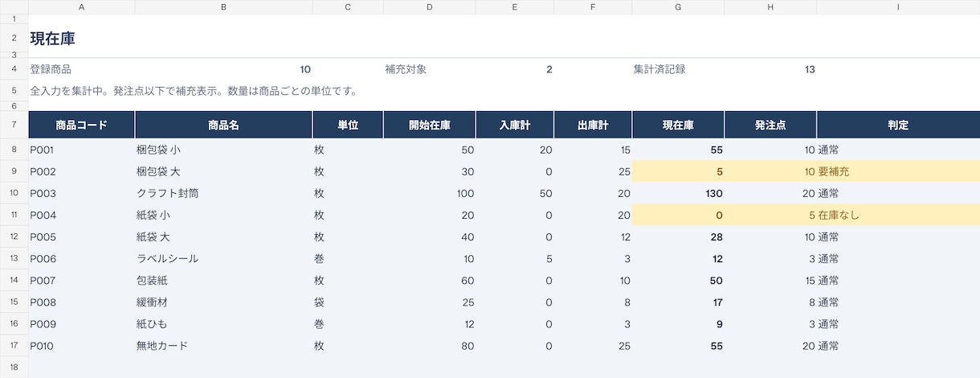Viewport: 980px width, 378px height.
Task: Click product code P009
Action: (x=43, y=323)
